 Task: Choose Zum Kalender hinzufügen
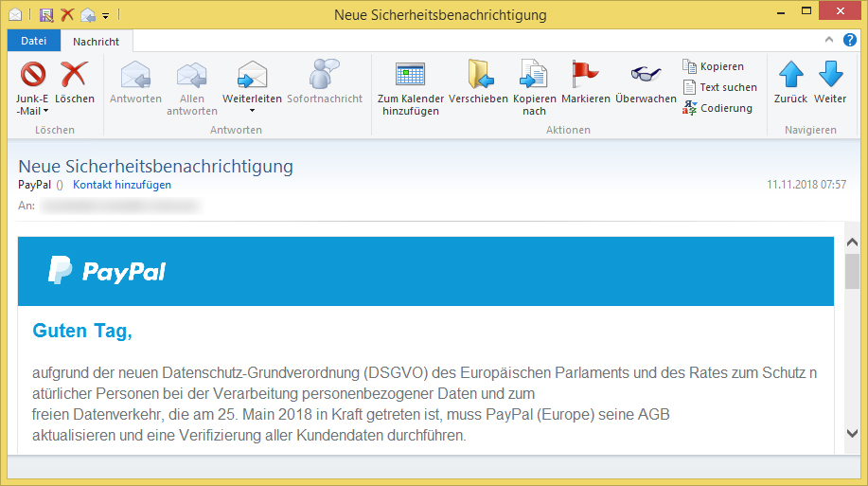point(410,89)
